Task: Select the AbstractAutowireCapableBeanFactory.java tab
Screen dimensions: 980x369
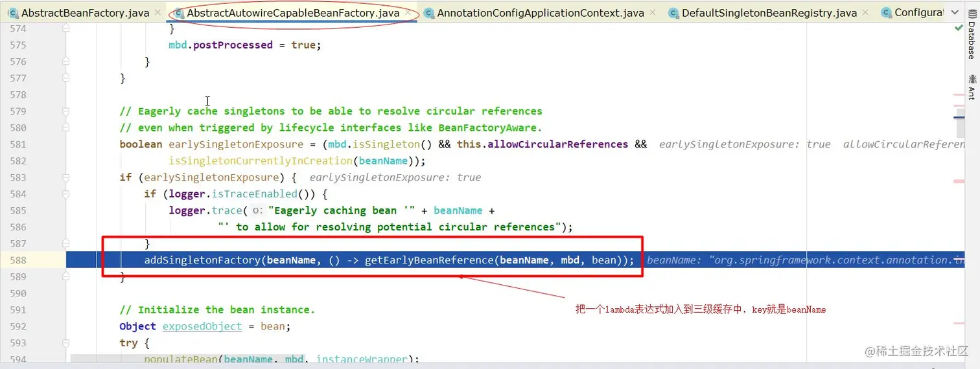Action: click(x=294, y=13)
